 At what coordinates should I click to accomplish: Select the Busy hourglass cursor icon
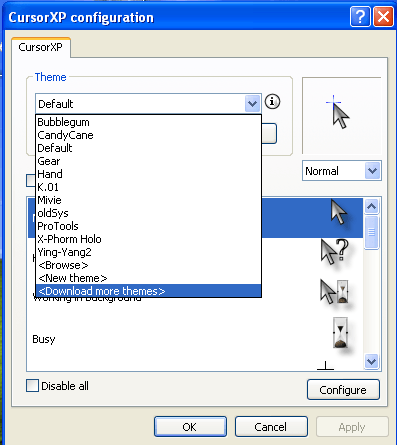(x=340, y=333)
